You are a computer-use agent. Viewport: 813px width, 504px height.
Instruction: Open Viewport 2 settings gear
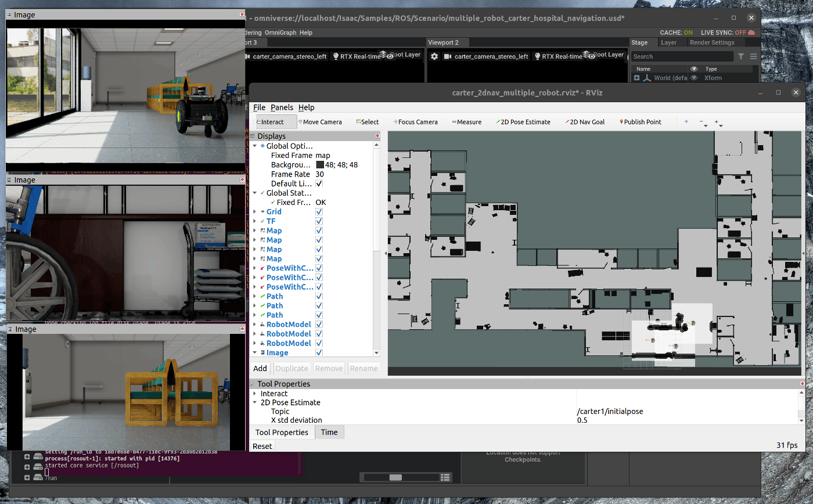click(x=434, y=56)
